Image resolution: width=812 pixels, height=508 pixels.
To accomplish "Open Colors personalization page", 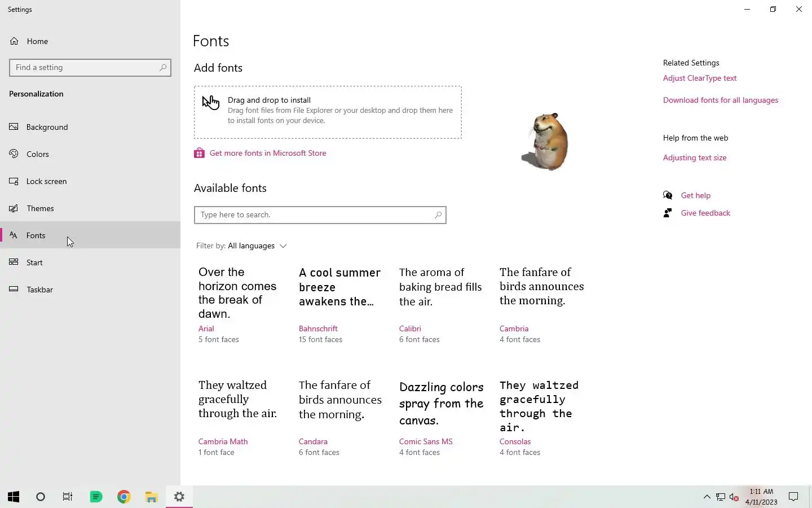I will (x=90, y=154).
